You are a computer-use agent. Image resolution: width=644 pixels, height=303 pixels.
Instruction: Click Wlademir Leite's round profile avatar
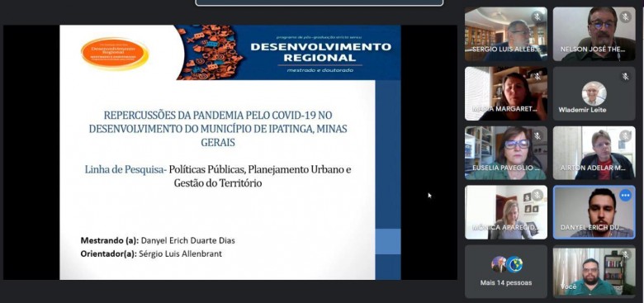[x=594, y=93]
